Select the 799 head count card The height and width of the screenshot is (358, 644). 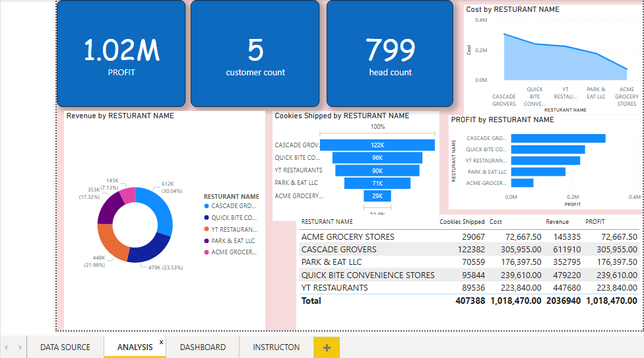pyautogui.click(x=390, y=54)
